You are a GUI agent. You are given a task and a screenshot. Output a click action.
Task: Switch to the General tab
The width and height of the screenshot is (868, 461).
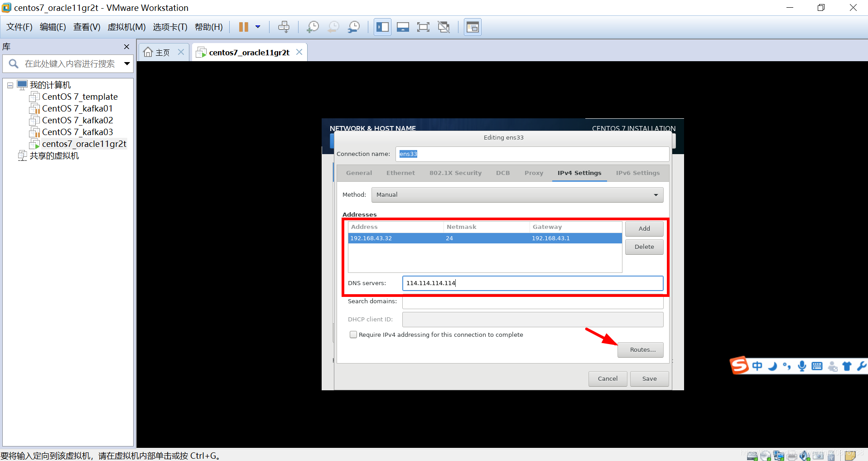point(359,173)
